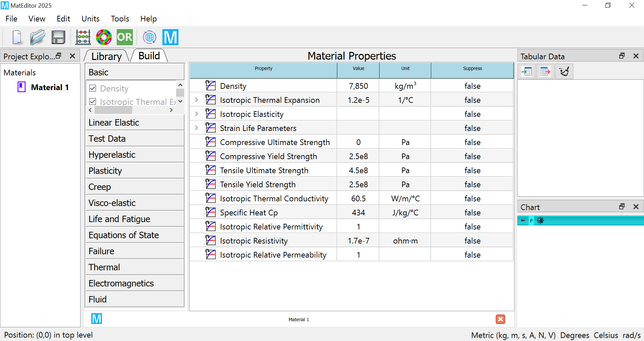Expand the Isotropic Elasticity row
644x341 pixels.
[x=197, y=114]
